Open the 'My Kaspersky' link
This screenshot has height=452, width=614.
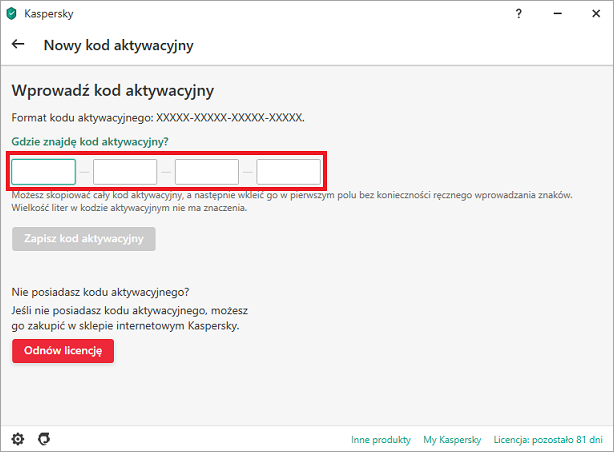click(452, 440)
